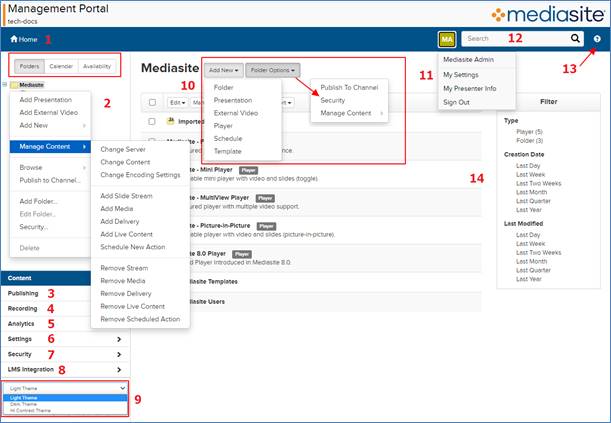
Task: Open the MA user avatar menu
Action: click(x=447, y=39)
